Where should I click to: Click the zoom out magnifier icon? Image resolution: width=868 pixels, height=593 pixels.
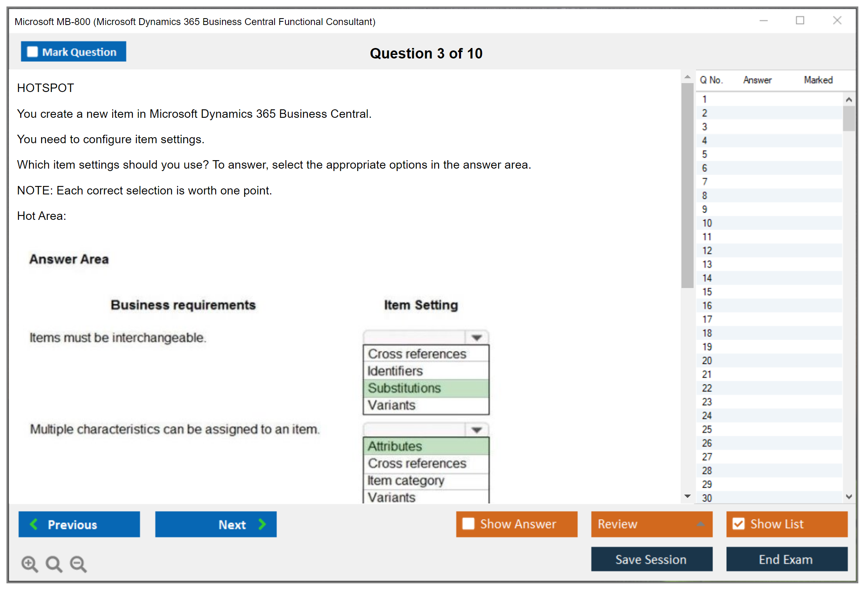point(78,564)
